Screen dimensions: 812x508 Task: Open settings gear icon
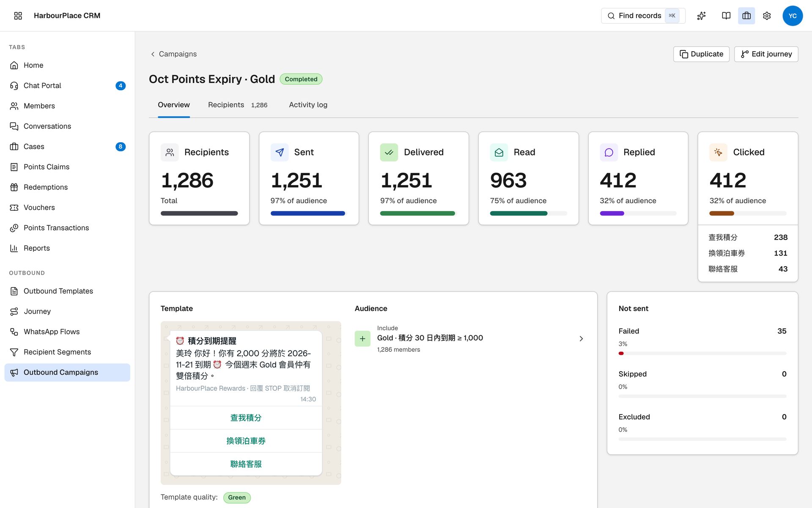tap(767, 16)
